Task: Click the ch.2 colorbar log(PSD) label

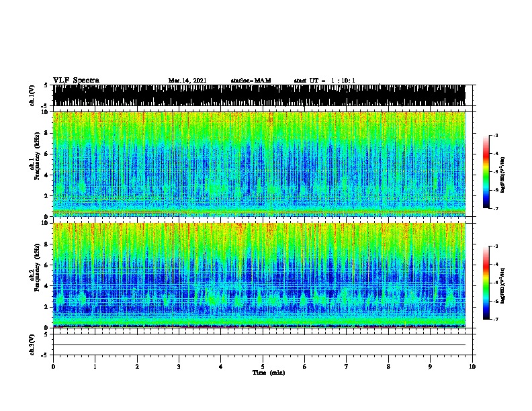Action: (503, 285)
